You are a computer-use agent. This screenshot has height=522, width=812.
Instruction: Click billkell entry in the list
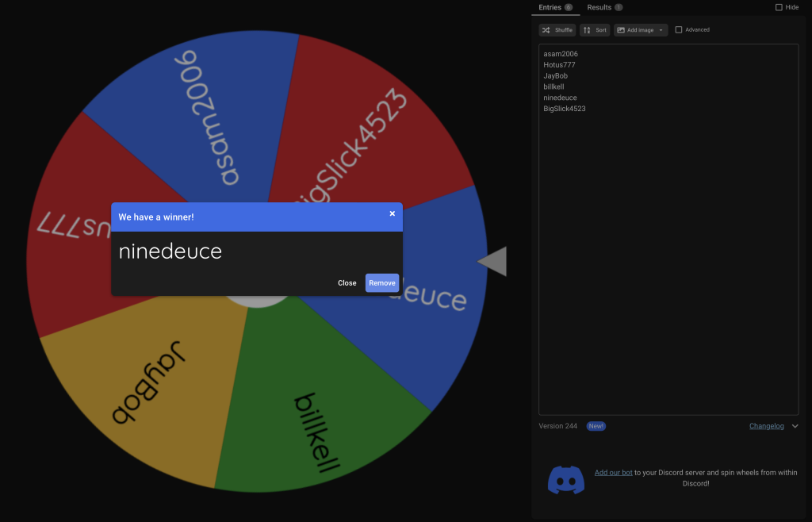pos(553,86)
